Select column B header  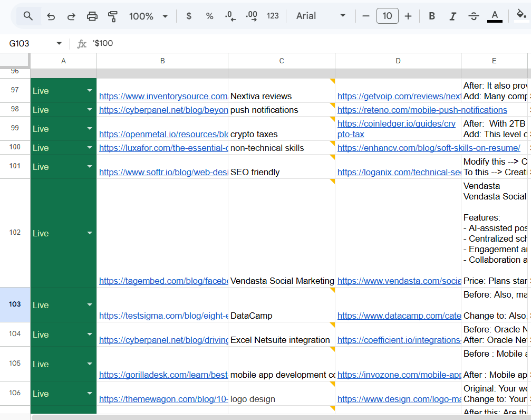[162, 61]
